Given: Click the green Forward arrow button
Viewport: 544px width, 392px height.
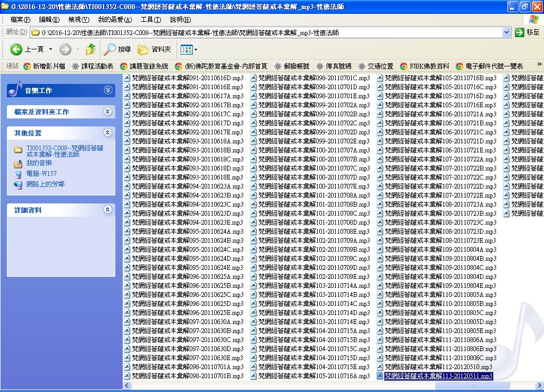Looking at the screenshot, I should [65, 49].
